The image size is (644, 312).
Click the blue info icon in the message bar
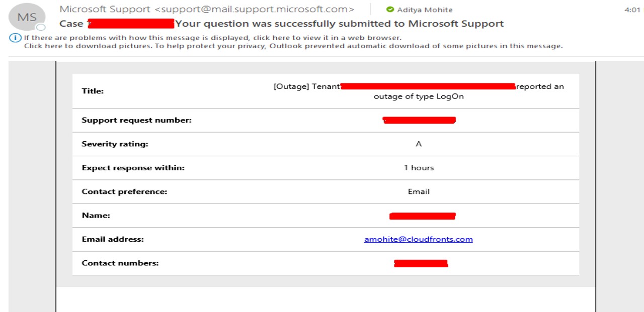pyautogui.click(x=16, y=38)
